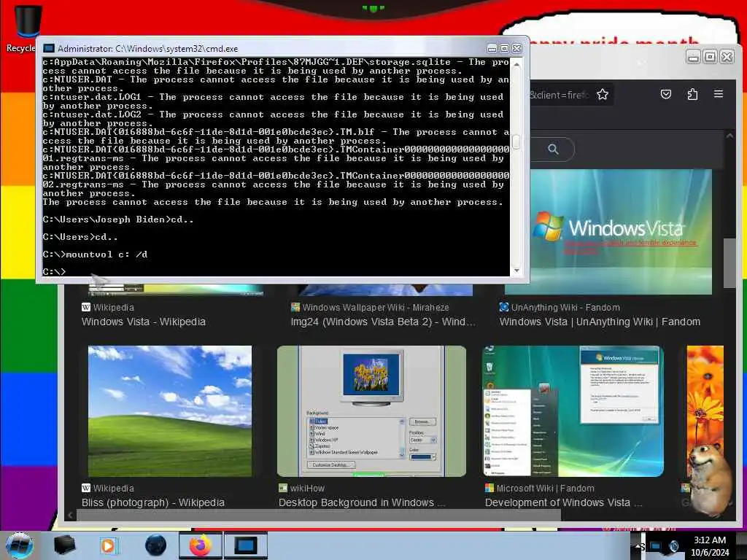Viewport: 747px width, 560px height.
Task: Open Development of Windows Vista result
Action: point(564,502)
